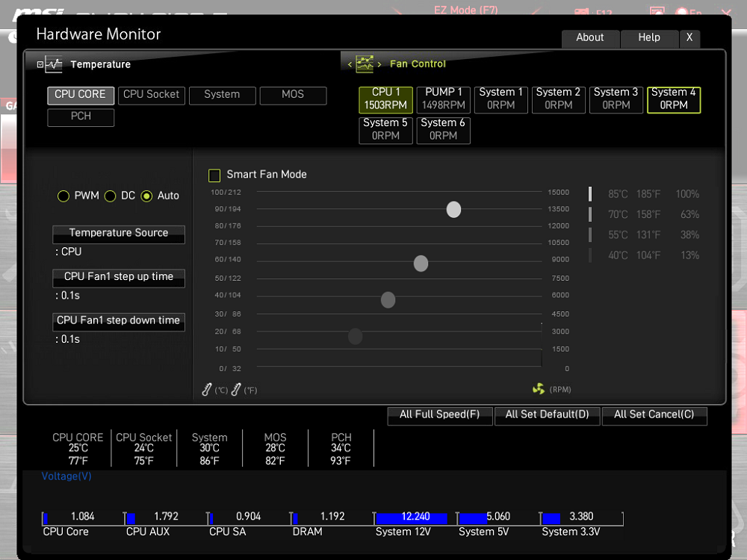
Task: Choose the System 1 fan
Action: 501,99
